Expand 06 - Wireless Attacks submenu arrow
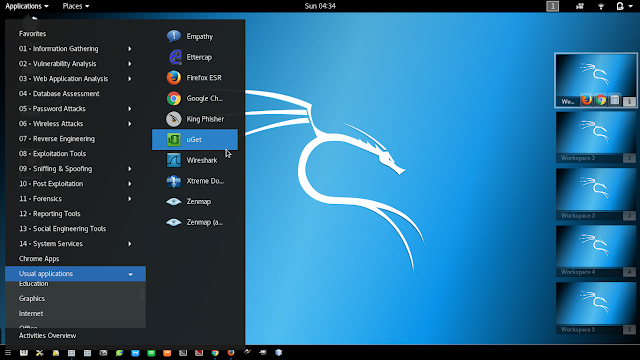 pos(130,124)
